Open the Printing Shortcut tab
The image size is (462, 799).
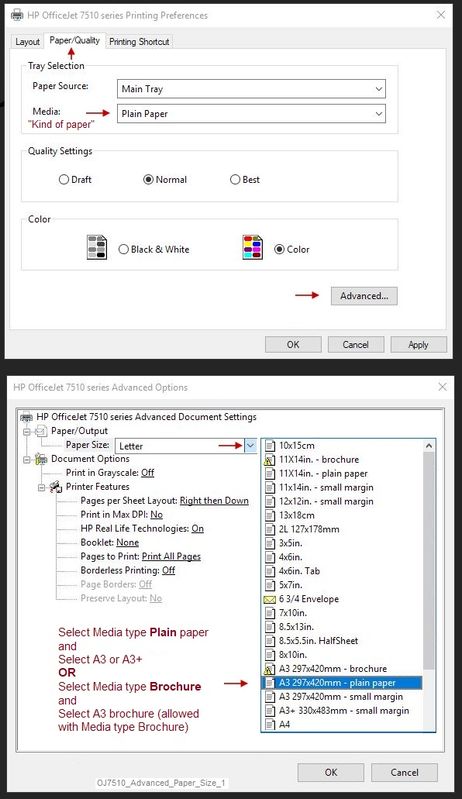pos(139,42)
